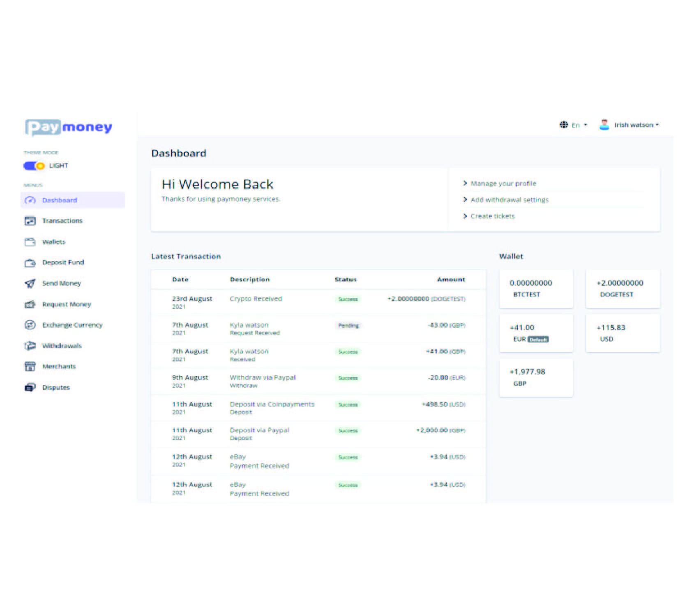Click the -43.00 (GBP) amount
Image resolution: width=685 pixels, height=616 pixels.
click(x=447, y=325)
